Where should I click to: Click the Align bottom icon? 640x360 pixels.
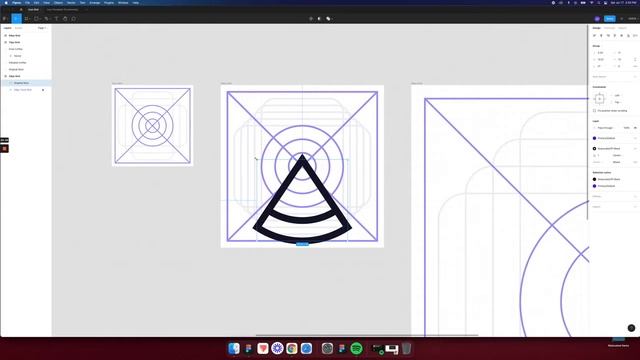(x=629, y=36)
